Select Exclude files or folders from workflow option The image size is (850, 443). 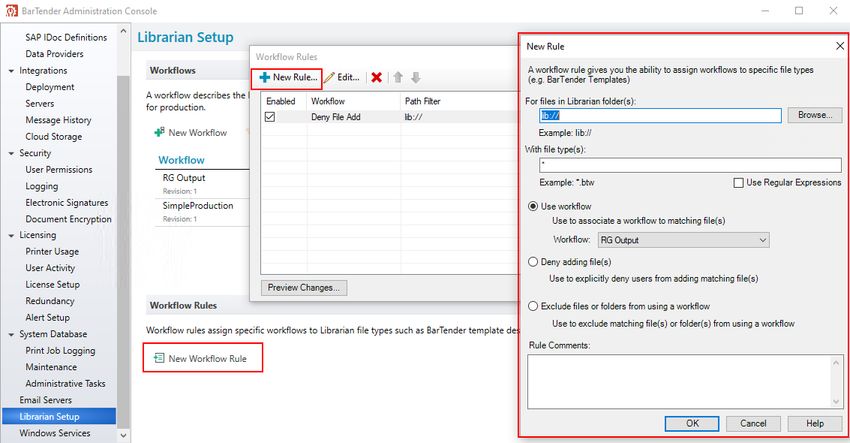[533, 306]
